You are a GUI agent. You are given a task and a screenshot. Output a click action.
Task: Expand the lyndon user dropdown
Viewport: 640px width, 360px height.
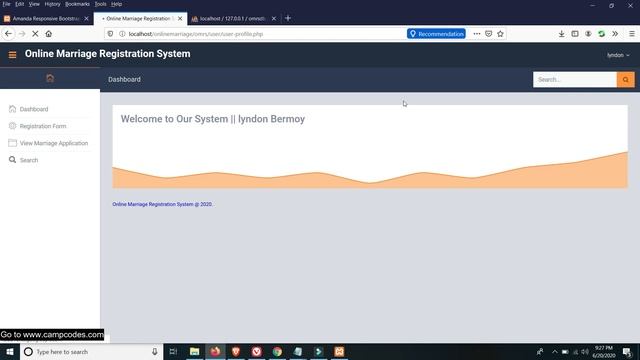618,55
